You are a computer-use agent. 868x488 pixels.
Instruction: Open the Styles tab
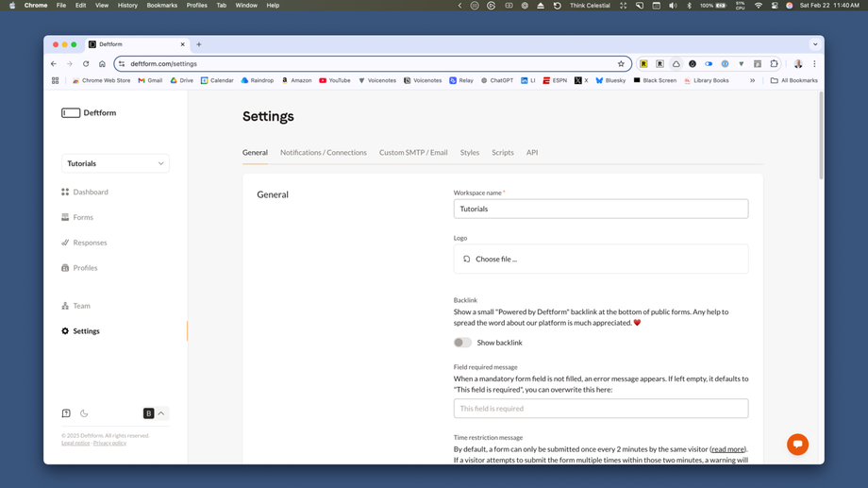point(470,152)
